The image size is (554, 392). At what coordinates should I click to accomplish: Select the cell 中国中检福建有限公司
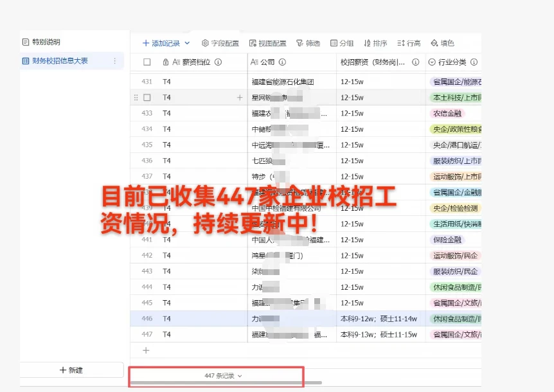(292, 208)
